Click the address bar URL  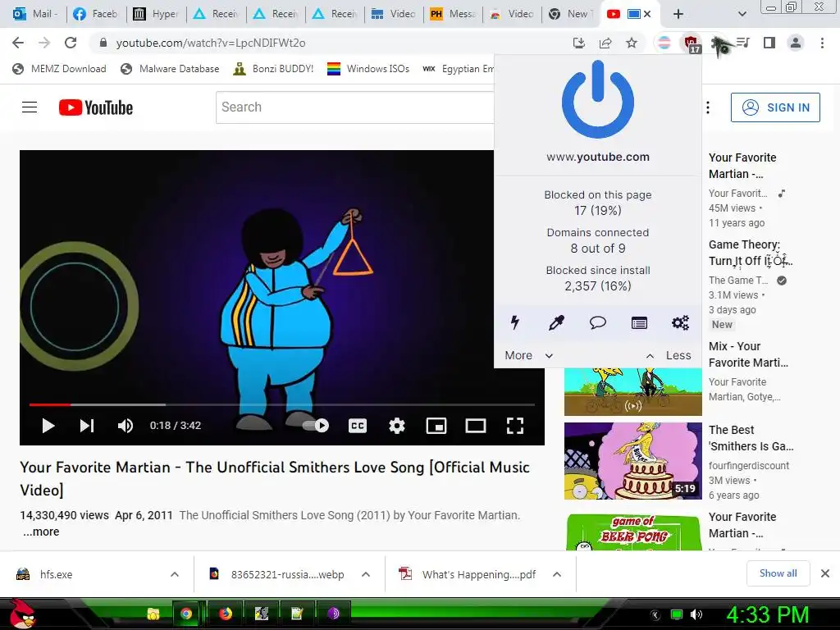point(211,43)
